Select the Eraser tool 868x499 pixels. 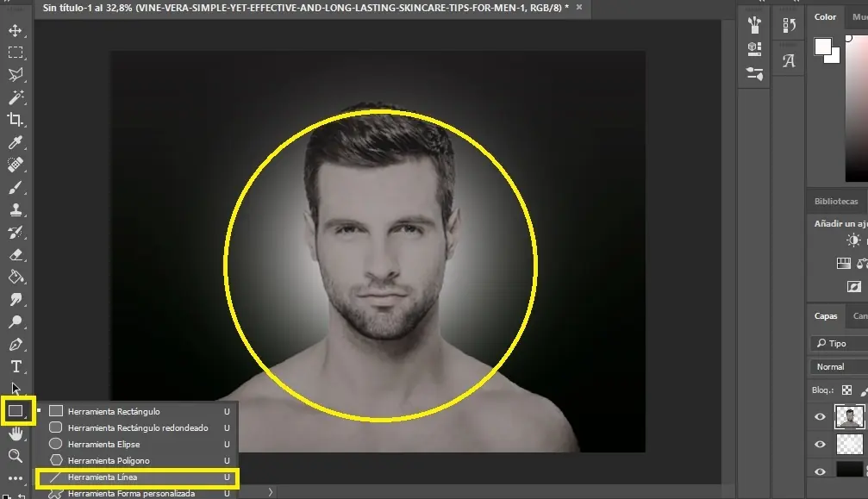(16, 255)
